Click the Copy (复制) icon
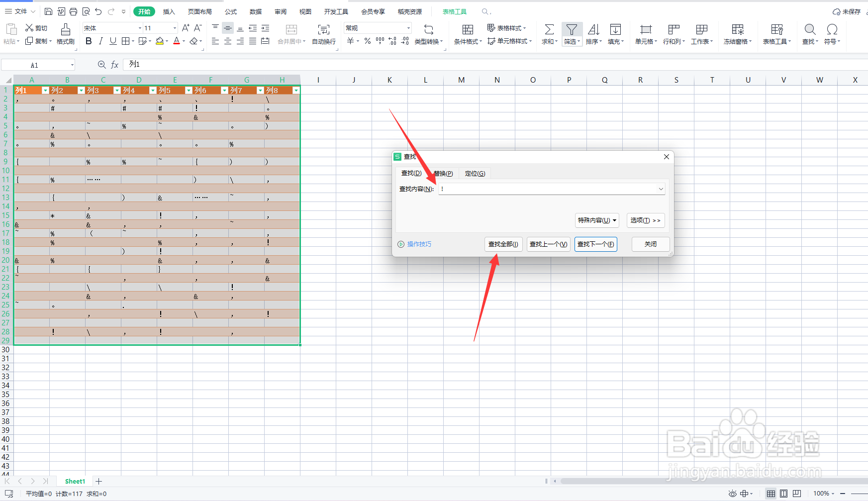This screenshot has height=501, width=868. tap(29, 41)
